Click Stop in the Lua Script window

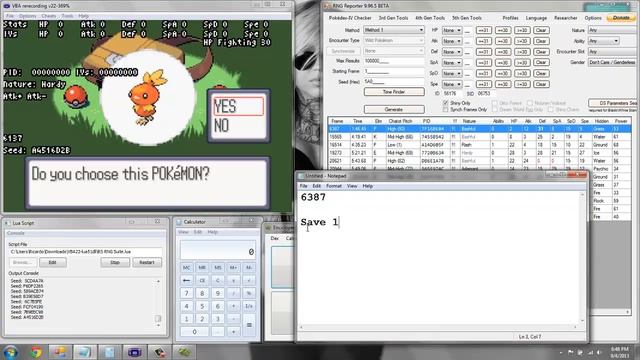115,262
